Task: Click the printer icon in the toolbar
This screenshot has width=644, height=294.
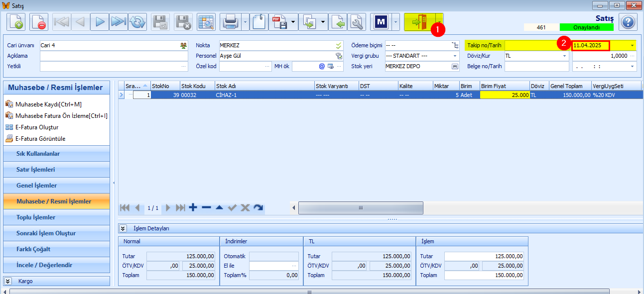Action: [x=231, y=22]
